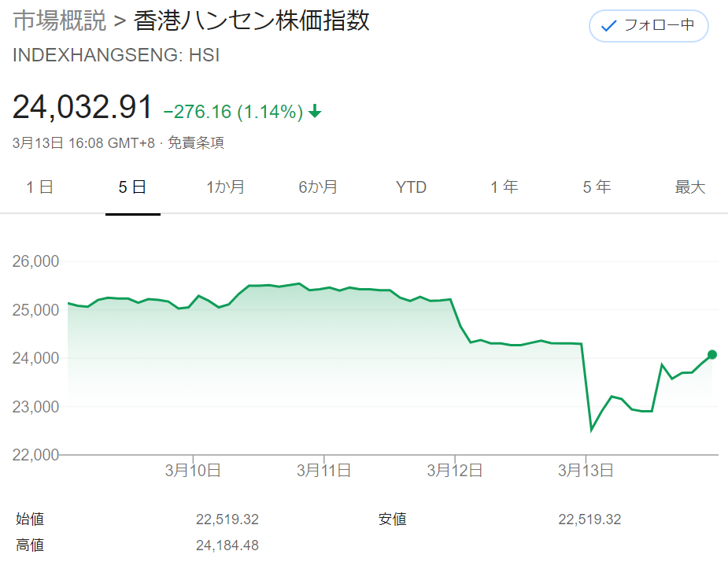This screenshot has width=728, height=573.
Task: Open the 免責条項 disclaimer link
Action: click(196, 142)
